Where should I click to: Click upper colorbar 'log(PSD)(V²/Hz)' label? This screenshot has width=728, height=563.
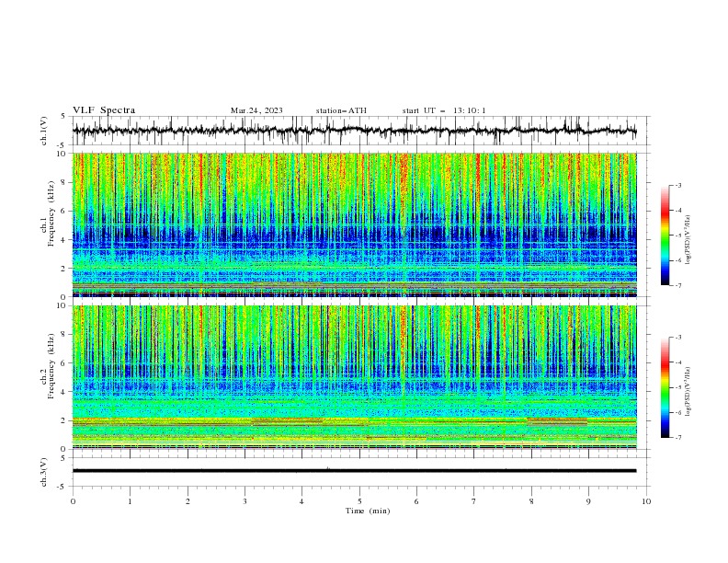pos(688,240)
